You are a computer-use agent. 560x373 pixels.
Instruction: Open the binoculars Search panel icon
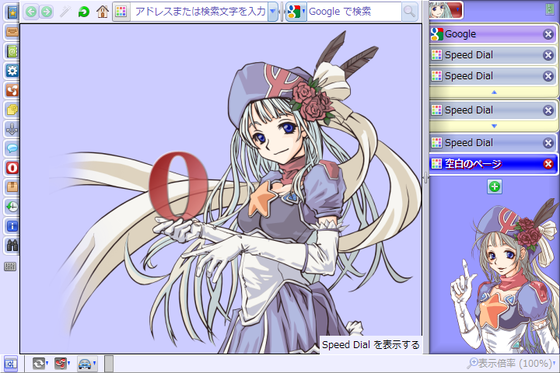[12, 245]
